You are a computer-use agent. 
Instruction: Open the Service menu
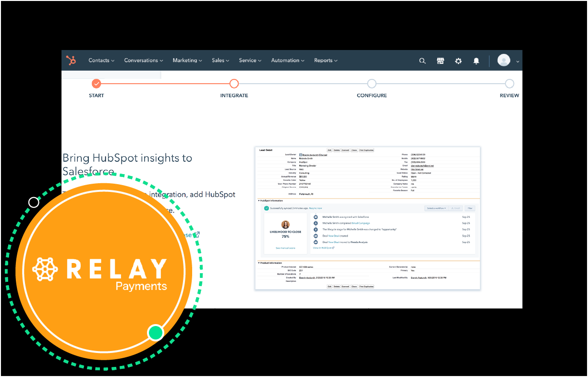pos(250,61)
